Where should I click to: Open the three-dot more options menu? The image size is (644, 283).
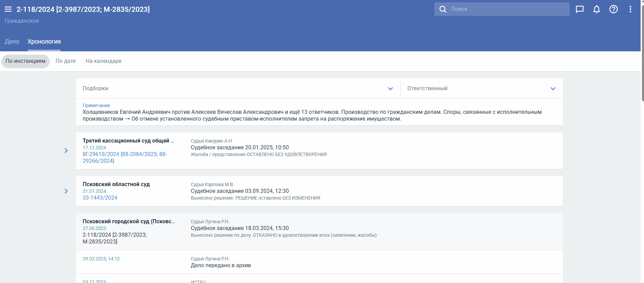(x=630, y=9)
